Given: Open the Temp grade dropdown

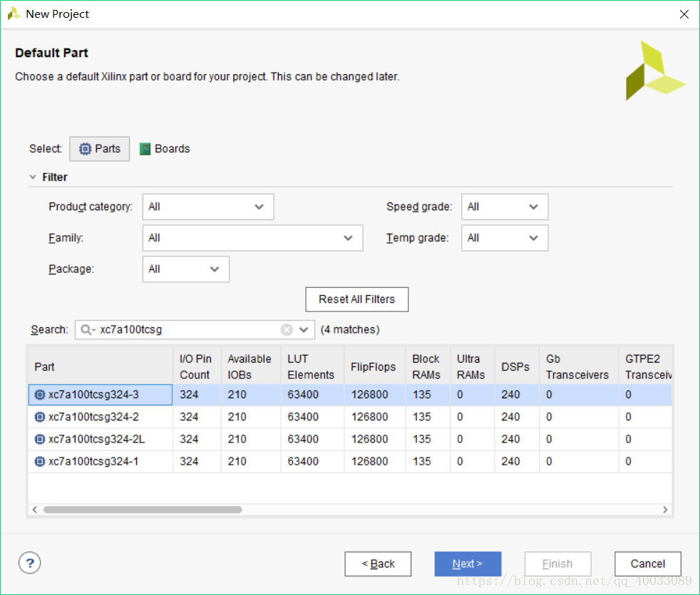Looking at the screenshot, I should 505,238.
